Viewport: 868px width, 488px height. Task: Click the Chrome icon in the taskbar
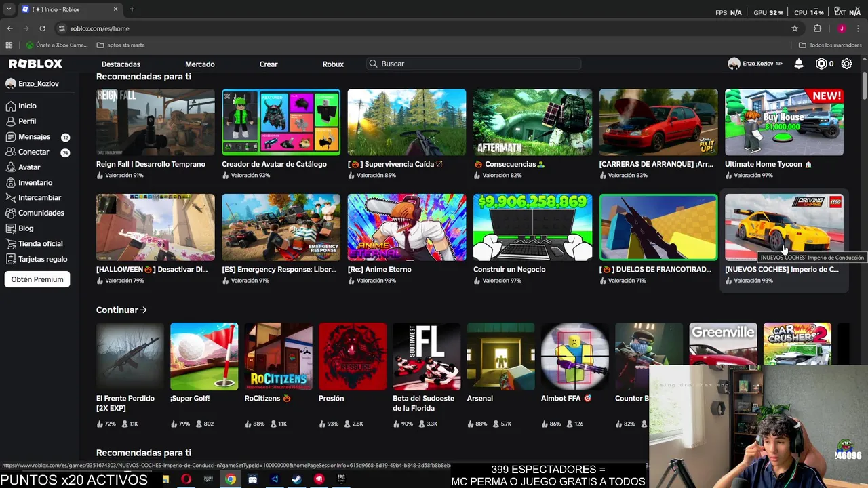tap(231, 479)
